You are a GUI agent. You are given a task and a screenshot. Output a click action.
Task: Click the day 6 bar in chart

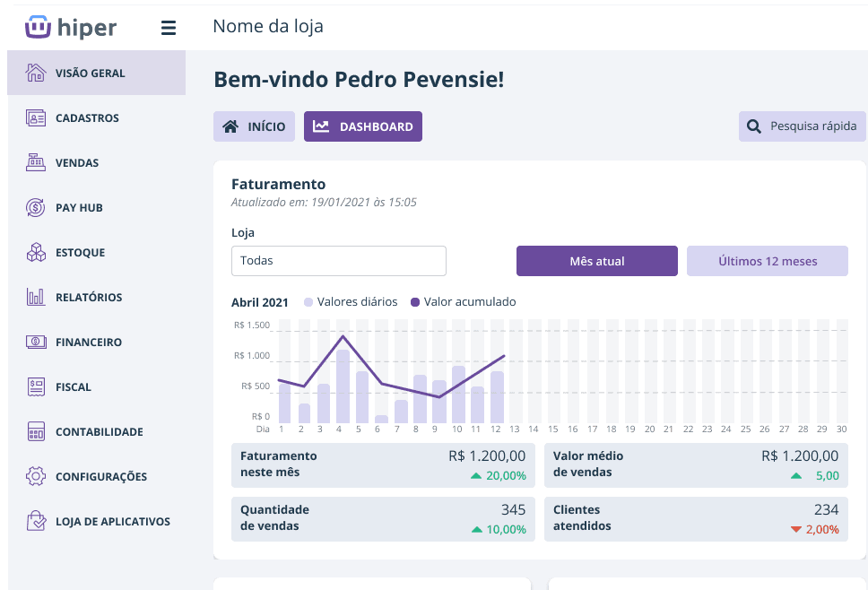381,419
